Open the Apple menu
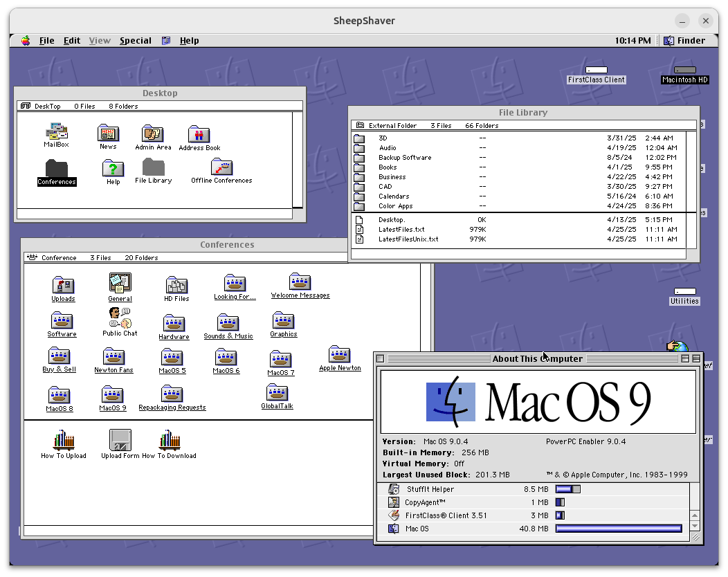 tap(26, 40)
